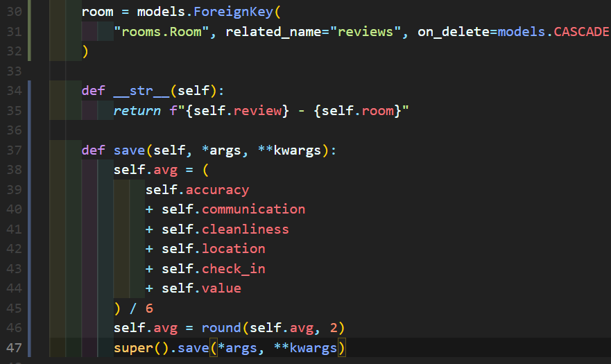Click the 'super' call on line 47

click(133, 347)
